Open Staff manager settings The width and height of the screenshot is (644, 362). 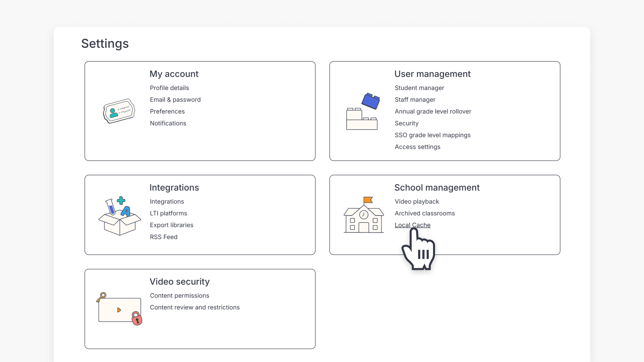click(x=415, y=100)
